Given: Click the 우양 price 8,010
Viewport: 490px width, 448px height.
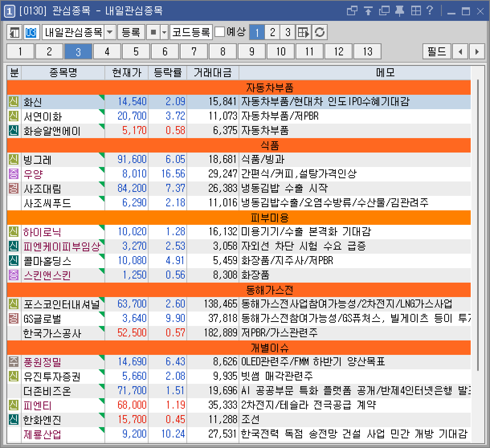Looking at the screenshot, I should (x=135, y=174).
